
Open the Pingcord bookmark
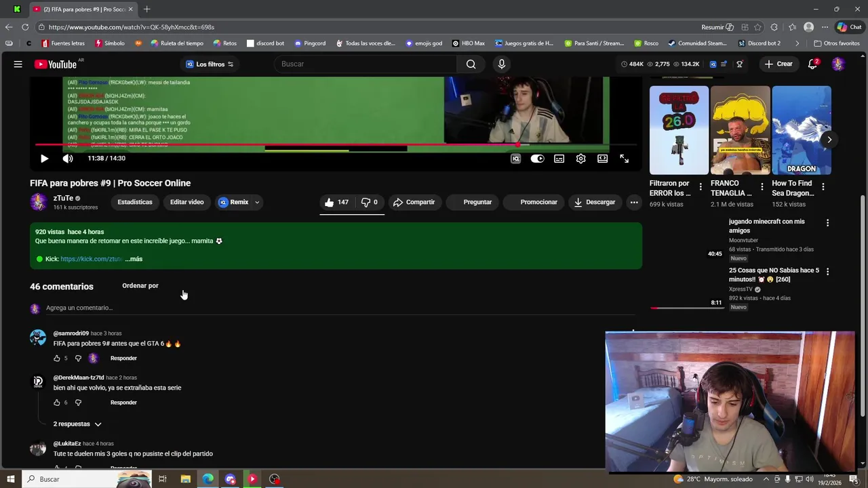[310, 43]
